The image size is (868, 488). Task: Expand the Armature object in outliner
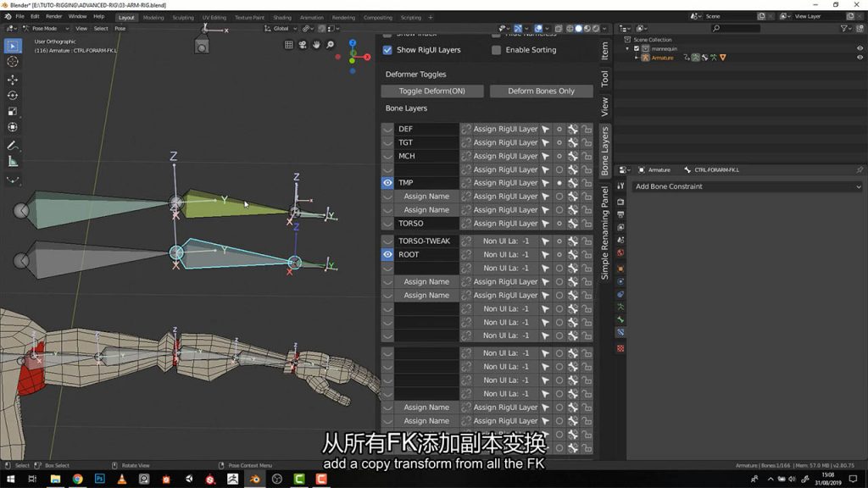click(637, 58)
